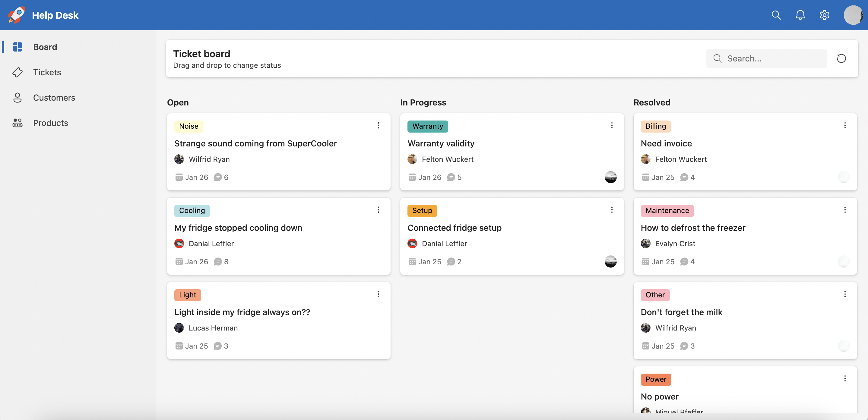Viewport: 868px width, 420px height.
Task: Click assignee avatar on Connected fridge setup ticket
Action: pos(610,262)
